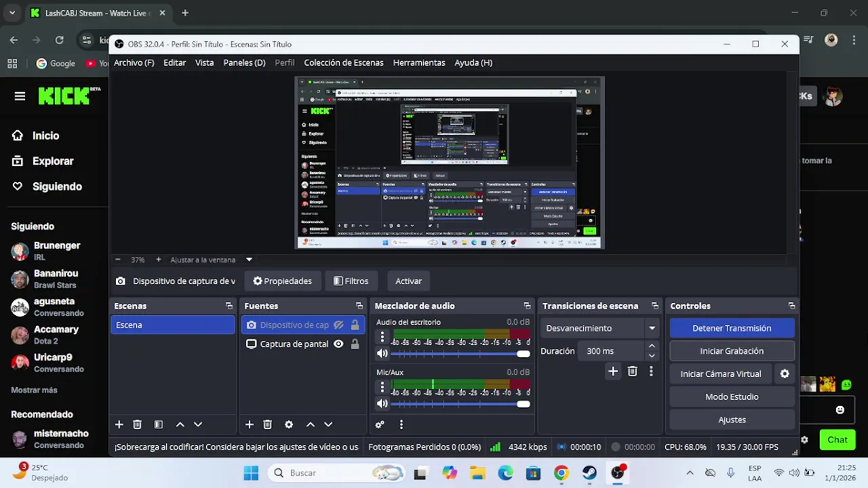Open virtual camera settings gear
The height and width of the screenshot is (488, 868).
[x=785, y=374]
